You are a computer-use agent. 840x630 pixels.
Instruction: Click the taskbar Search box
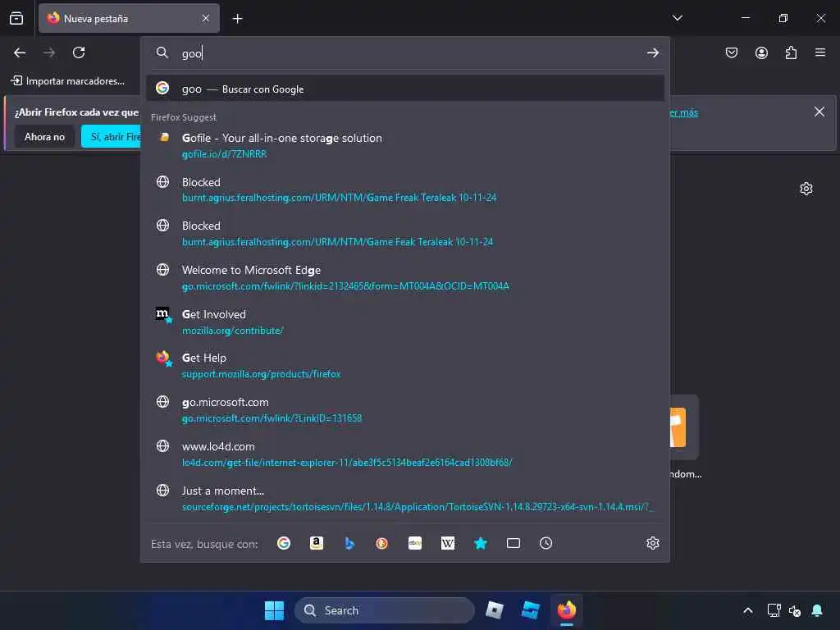(385, 610)
